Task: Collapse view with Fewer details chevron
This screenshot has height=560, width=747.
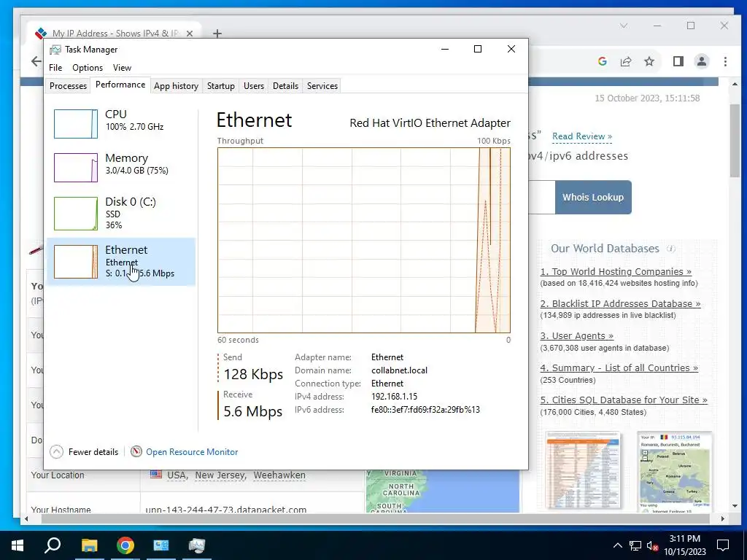Action: (56, 451)
